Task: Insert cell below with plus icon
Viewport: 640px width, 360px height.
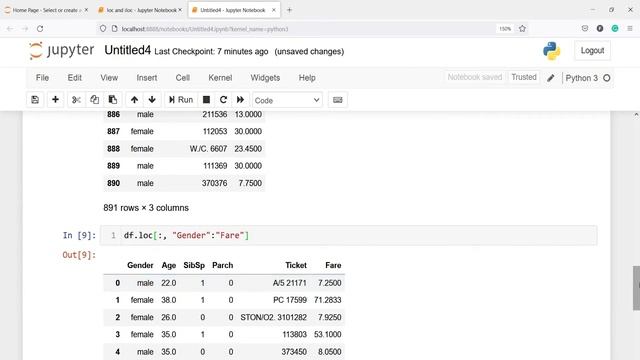Action: (x=55, y=100)
